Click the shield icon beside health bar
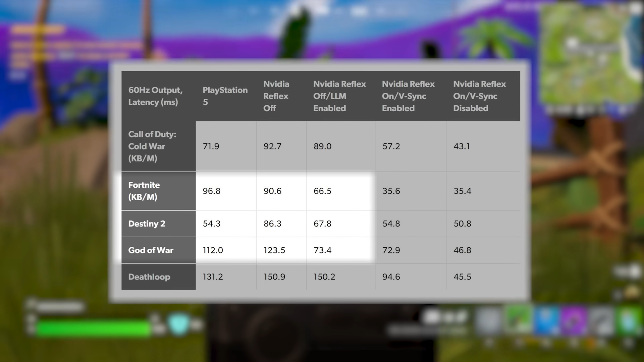 pos(179,324)
